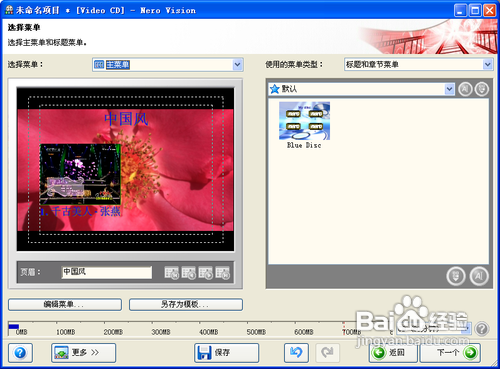Click the bottom round download template icon

(x=456, y=276)
